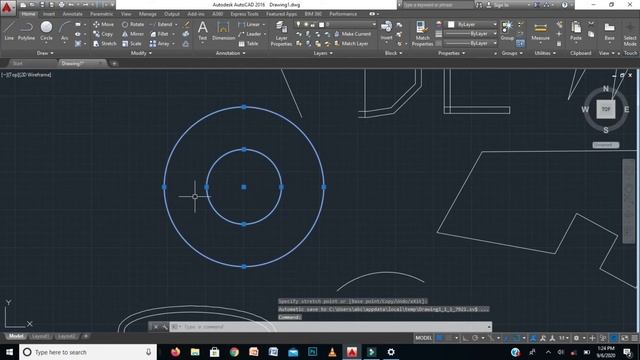Viewport: 640px width, 360px height.
Task: Add a new drawing tab
Action: 114,63
